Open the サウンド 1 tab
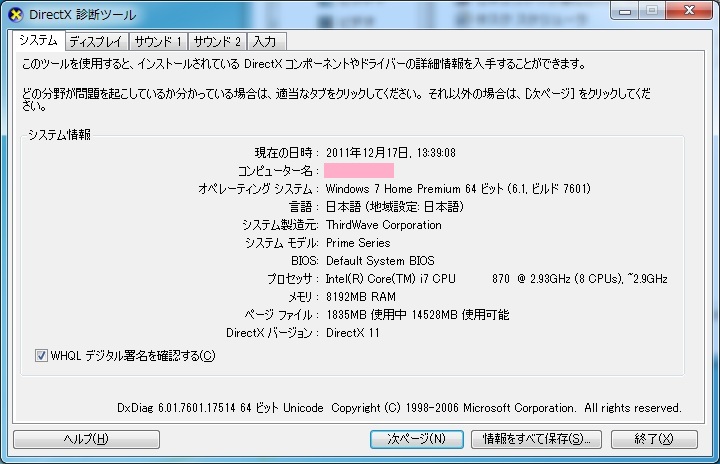720x464 pixels. click(x=157, y=42)
